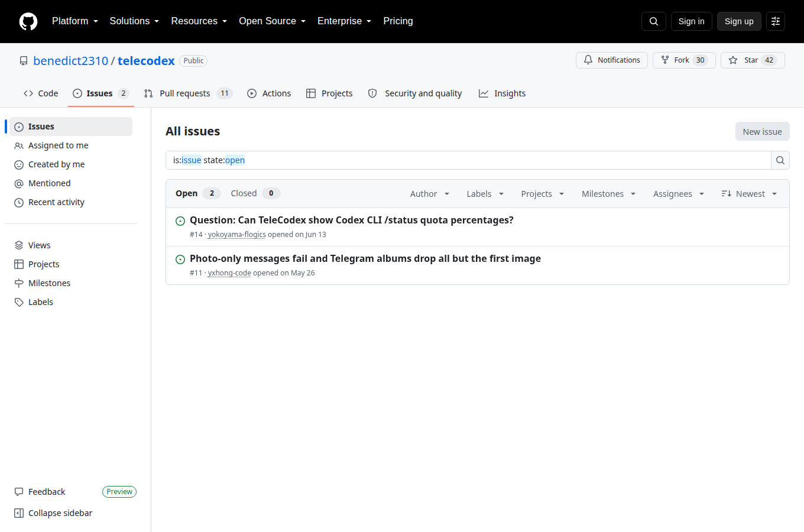Click the Views stack icon in sidebar
The height and width of the screenshot is (532, 804).
pos(19,245)
